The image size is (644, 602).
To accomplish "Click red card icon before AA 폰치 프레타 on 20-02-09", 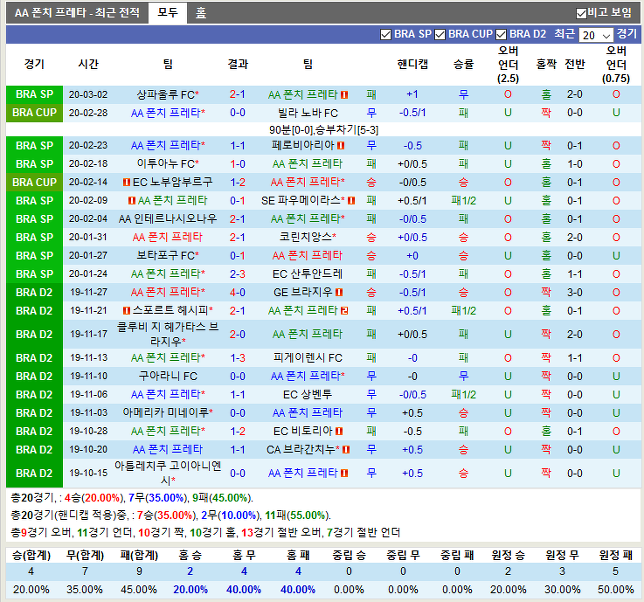I will (131, 200).
